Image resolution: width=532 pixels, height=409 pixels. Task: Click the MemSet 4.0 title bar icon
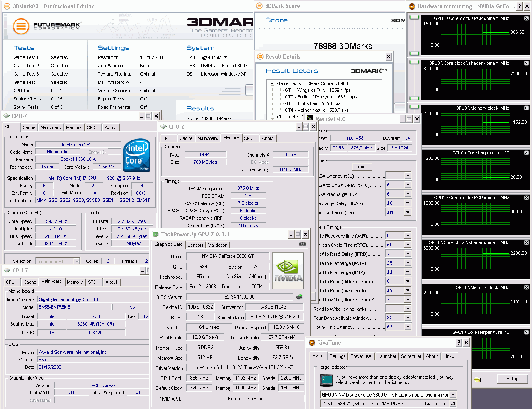(x=310, y=119)
